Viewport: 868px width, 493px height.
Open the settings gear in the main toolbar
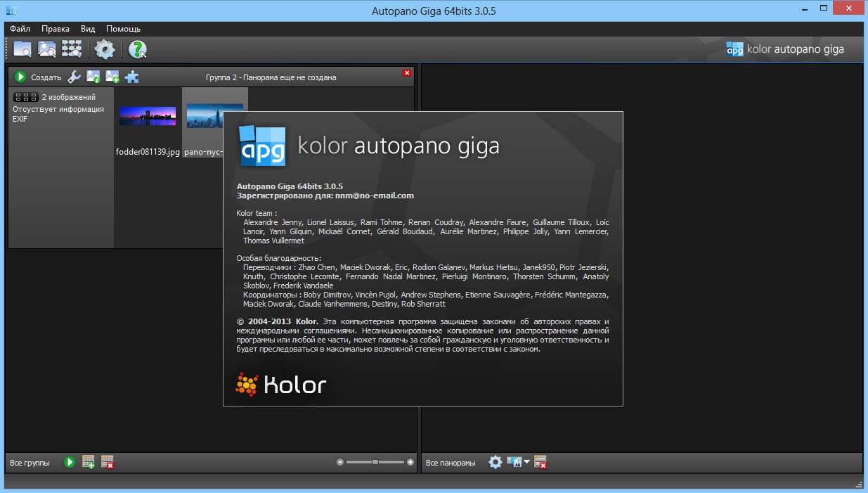click(x=105, y=49)
